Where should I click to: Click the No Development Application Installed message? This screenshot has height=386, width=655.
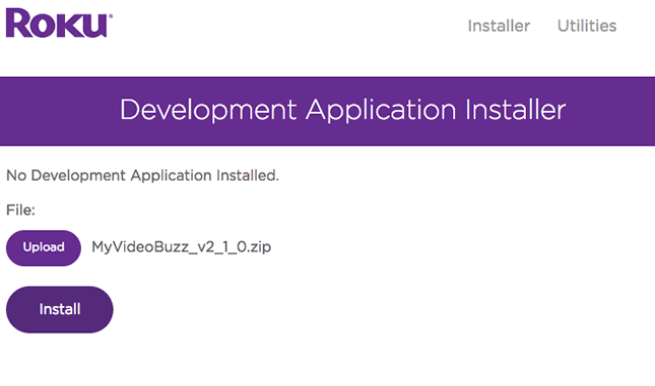142,175
